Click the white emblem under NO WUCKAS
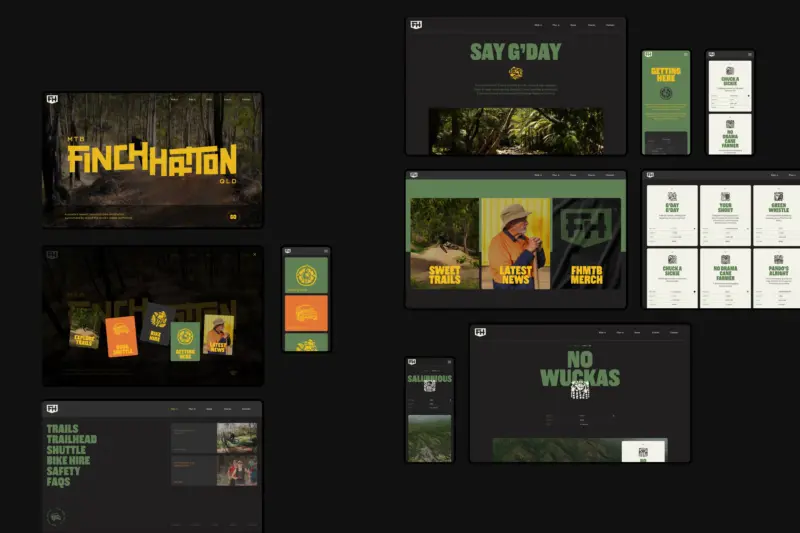The image size is (800, 533). [x=580, y=390]
